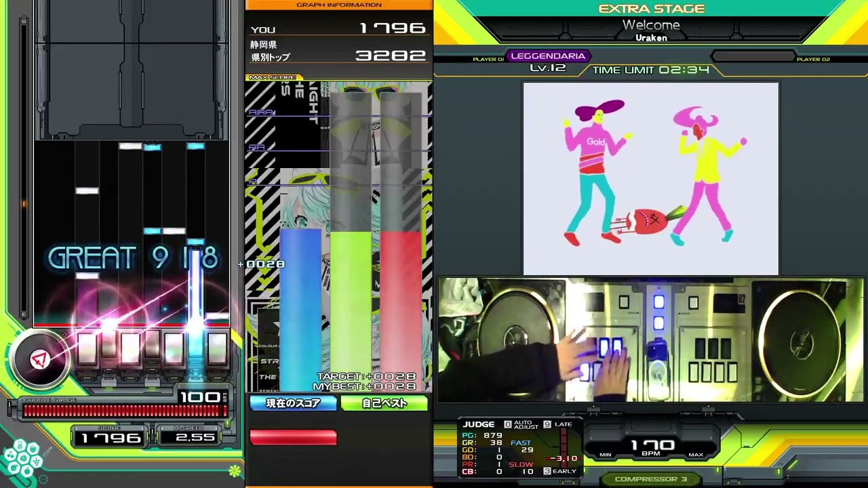Image resolution: width=868 pixels, height=488 pixels.
Task: Click the turntable scratch disc icon
Action: pos(39,359)
